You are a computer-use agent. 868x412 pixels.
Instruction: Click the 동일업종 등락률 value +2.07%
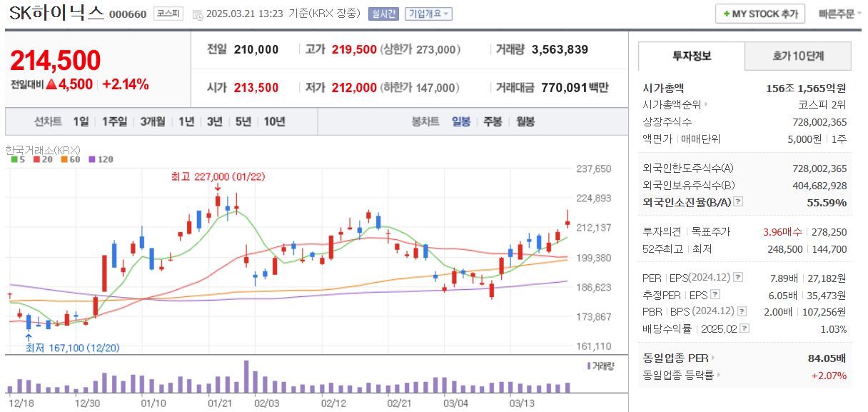[829, 375]
